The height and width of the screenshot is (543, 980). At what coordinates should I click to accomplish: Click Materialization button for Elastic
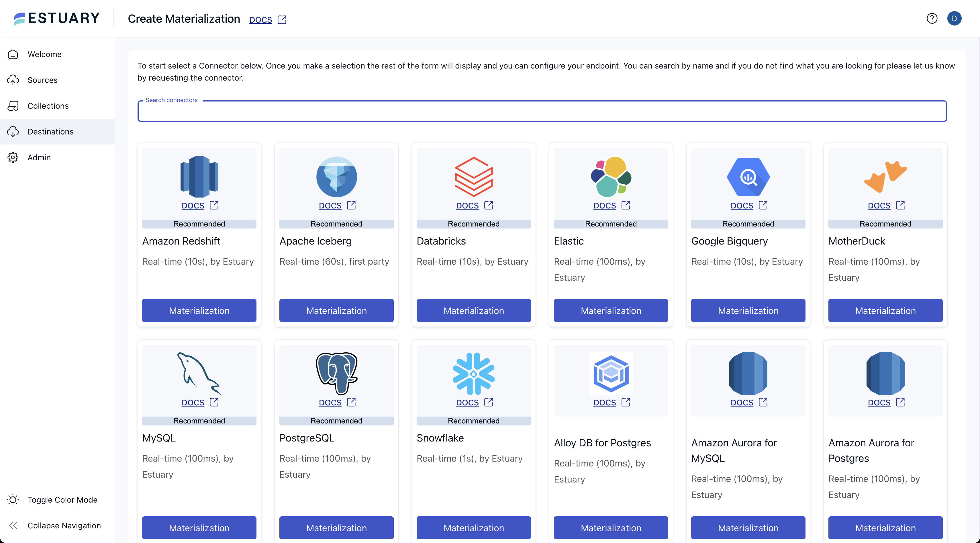point(611,310)
